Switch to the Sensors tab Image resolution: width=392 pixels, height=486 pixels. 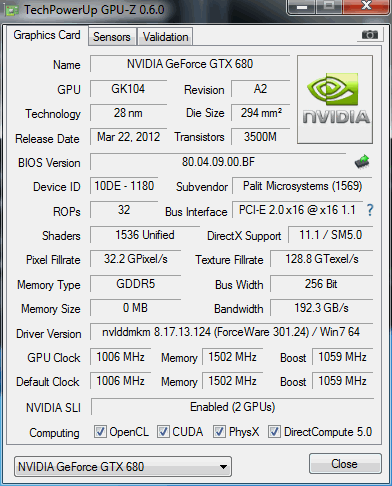point(112,37)
